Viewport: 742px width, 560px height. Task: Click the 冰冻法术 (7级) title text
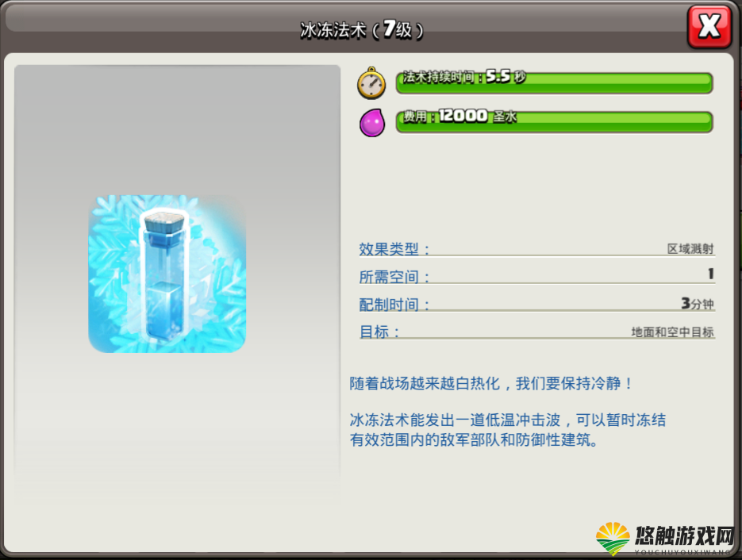(362, 30)
